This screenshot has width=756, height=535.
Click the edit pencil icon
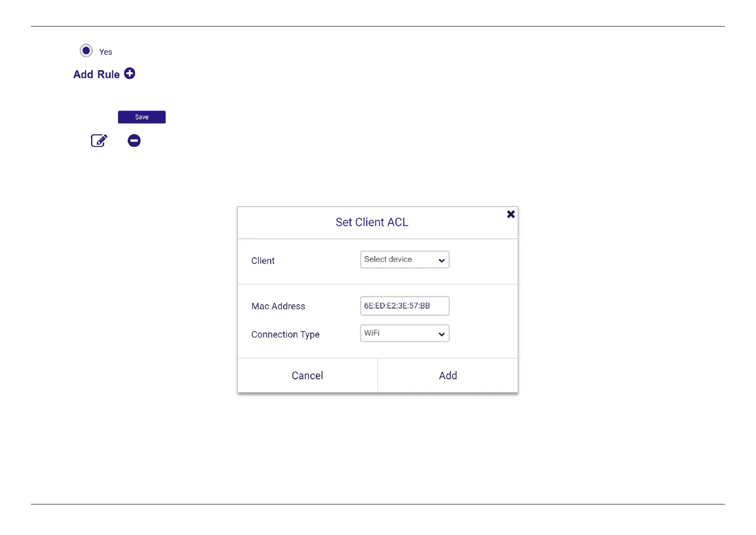click(x=99, y=141)
